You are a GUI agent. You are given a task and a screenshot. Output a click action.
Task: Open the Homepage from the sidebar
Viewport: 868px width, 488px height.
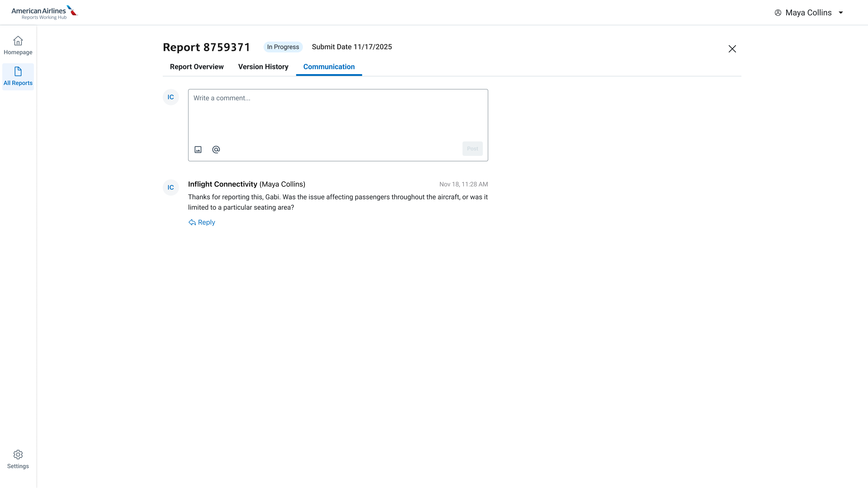(18, 45)
